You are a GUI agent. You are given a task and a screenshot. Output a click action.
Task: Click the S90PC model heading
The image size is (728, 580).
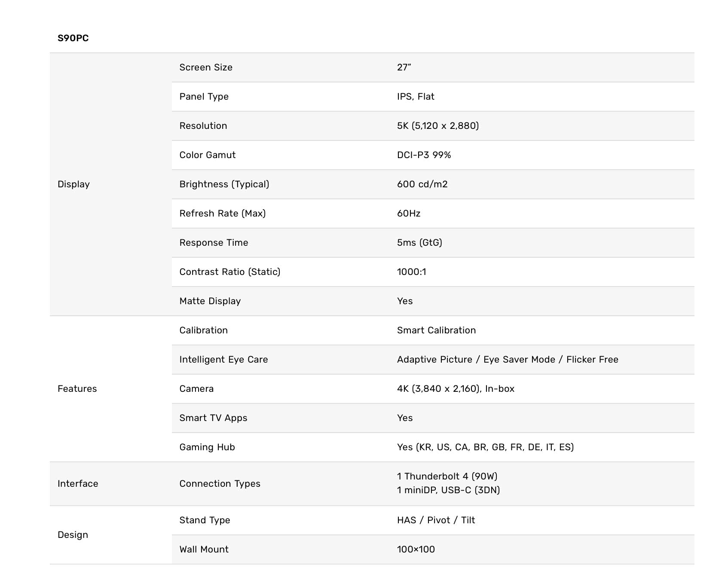pos(73,38)
